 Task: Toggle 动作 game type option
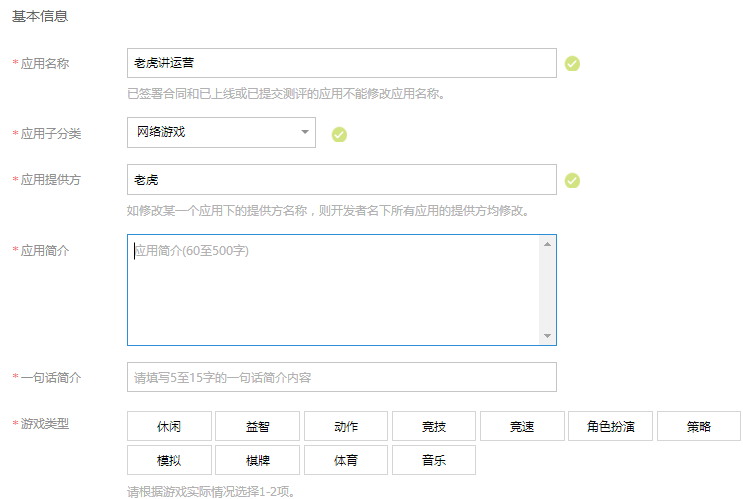[x=346, y=426]
